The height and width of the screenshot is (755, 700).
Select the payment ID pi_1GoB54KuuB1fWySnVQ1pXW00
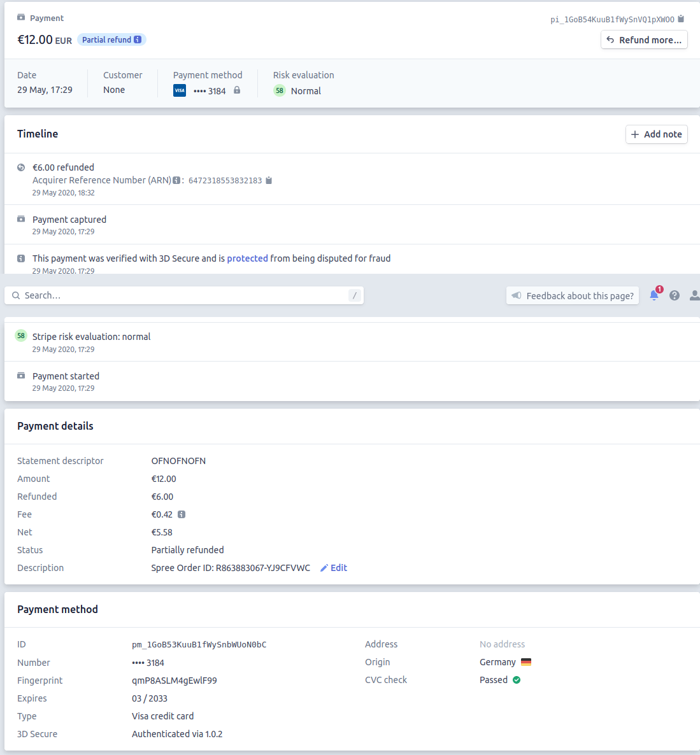[612, 19]
